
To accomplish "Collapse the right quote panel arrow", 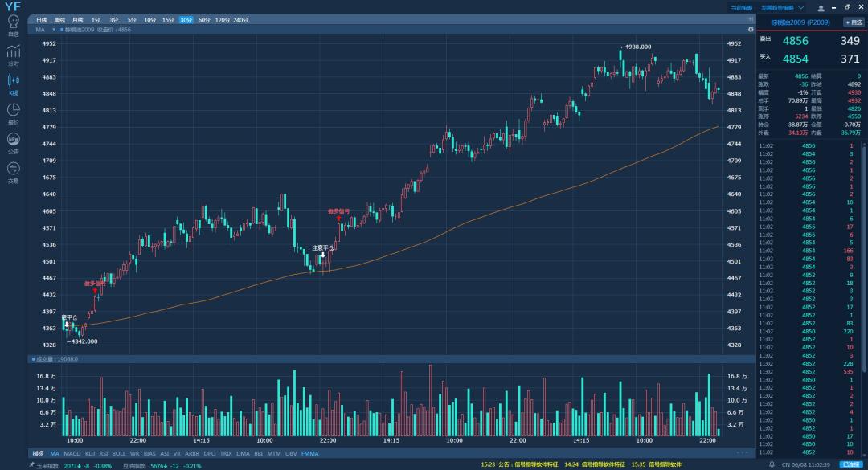I will pos(751,19).
